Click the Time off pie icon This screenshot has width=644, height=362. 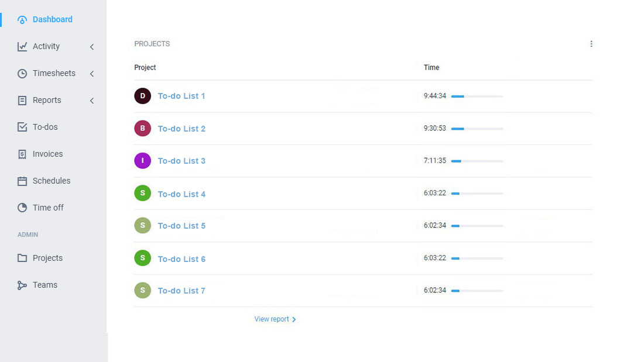coord(22,208)
